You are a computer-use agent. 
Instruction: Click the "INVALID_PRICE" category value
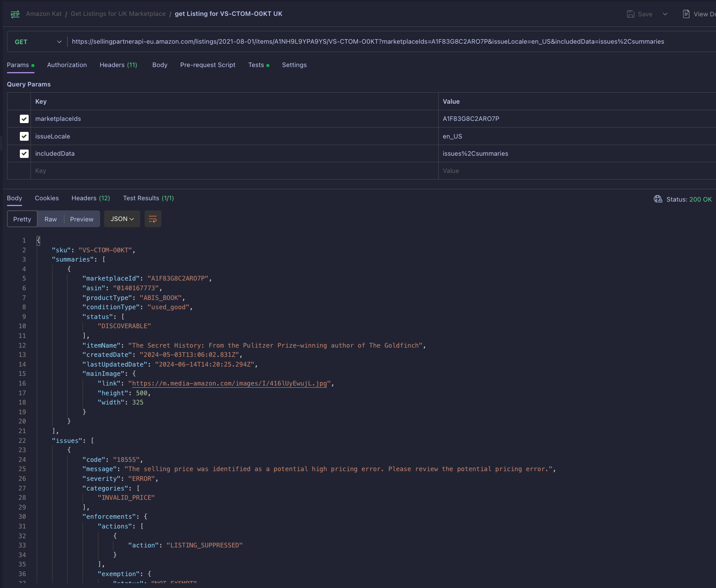pos(126,498)
